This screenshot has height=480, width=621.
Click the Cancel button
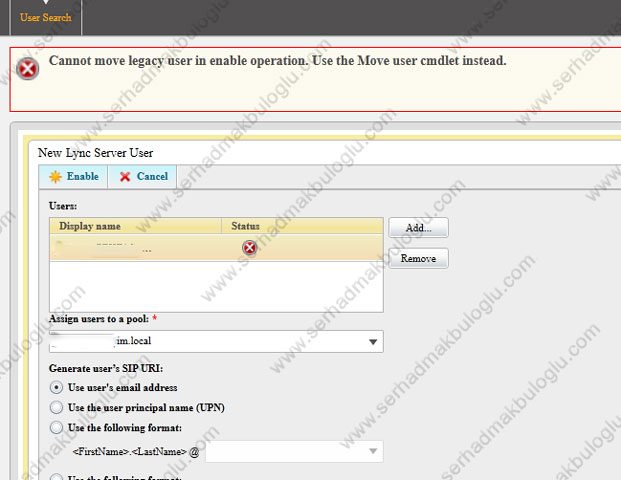pyautogui.click(x=143, y=176)
